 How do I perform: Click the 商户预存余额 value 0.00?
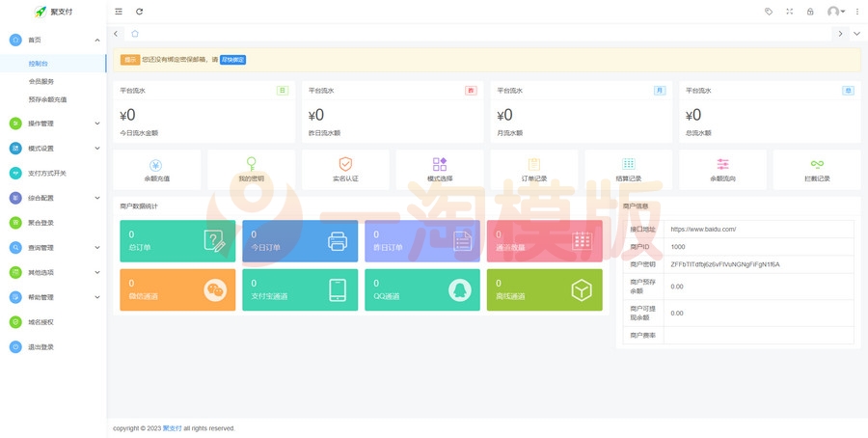point(677,287)
